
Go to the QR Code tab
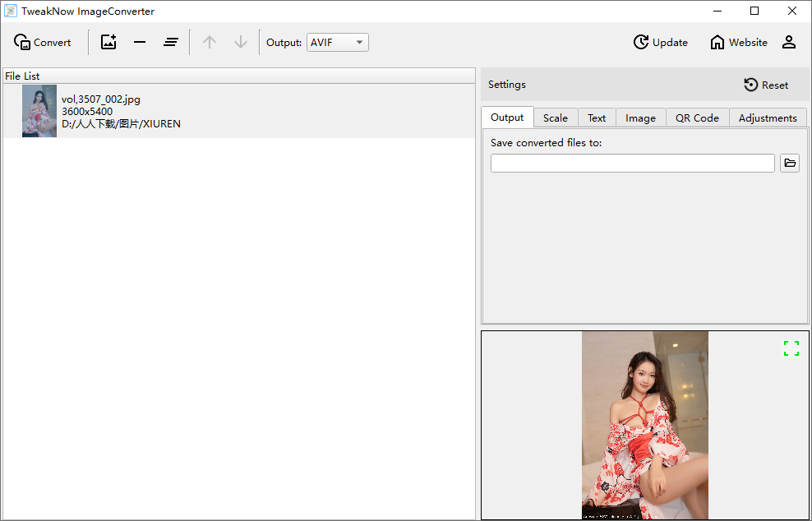point(697,118)
